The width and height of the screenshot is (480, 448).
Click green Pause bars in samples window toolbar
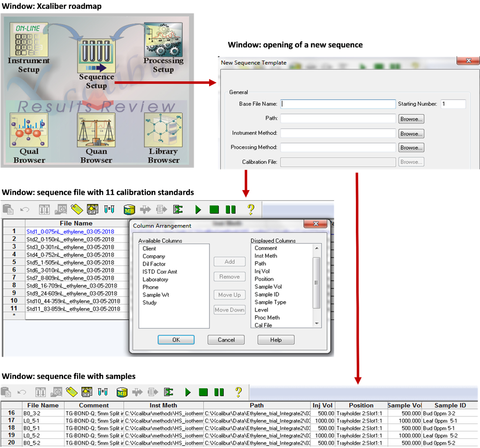219,392
